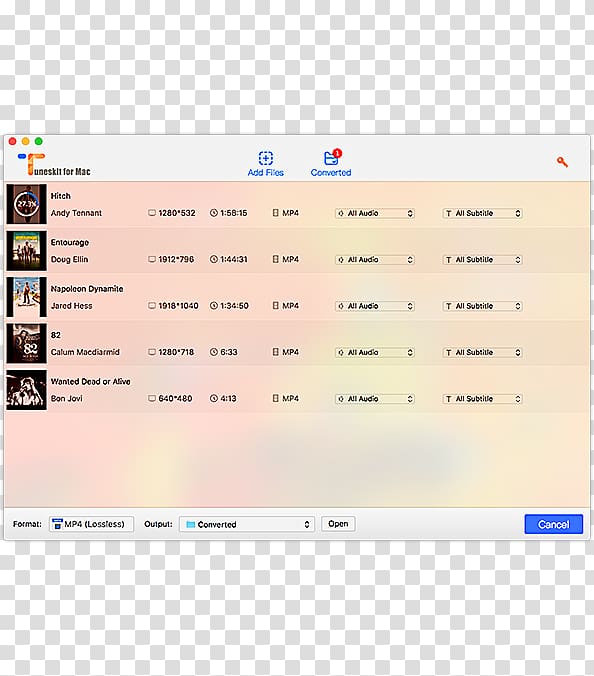Select the MP4 (Lossless) format button
The image size is (594, 676).
click(91, 524)
